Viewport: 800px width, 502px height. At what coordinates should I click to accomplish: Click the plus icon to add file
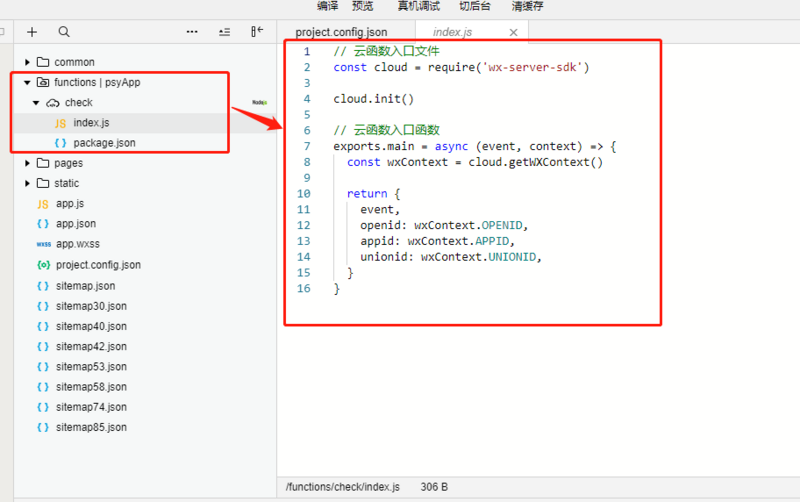pyautogui.click(x=32, y=32)
